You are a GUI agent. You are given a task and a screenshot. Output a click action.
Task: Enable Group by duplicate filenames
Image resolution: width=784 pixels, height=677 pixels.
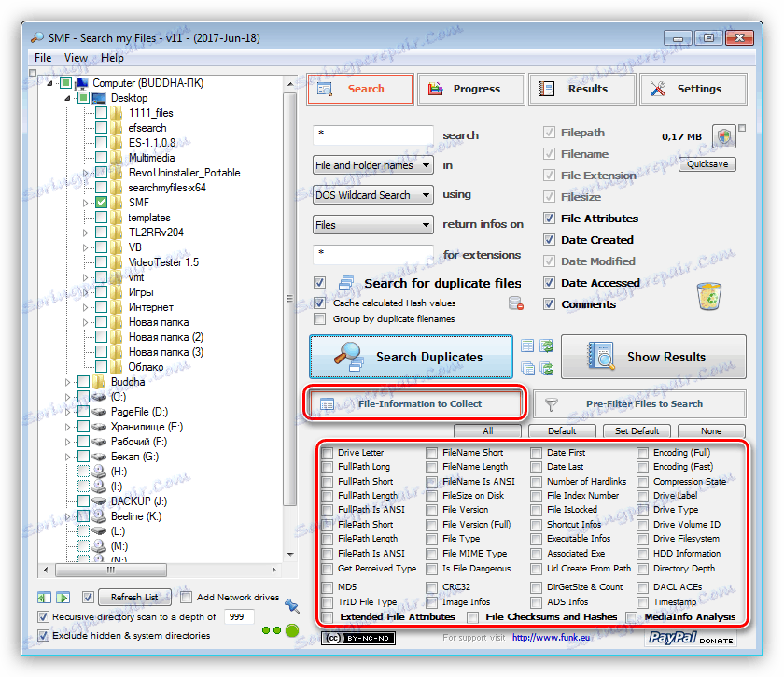320,318
